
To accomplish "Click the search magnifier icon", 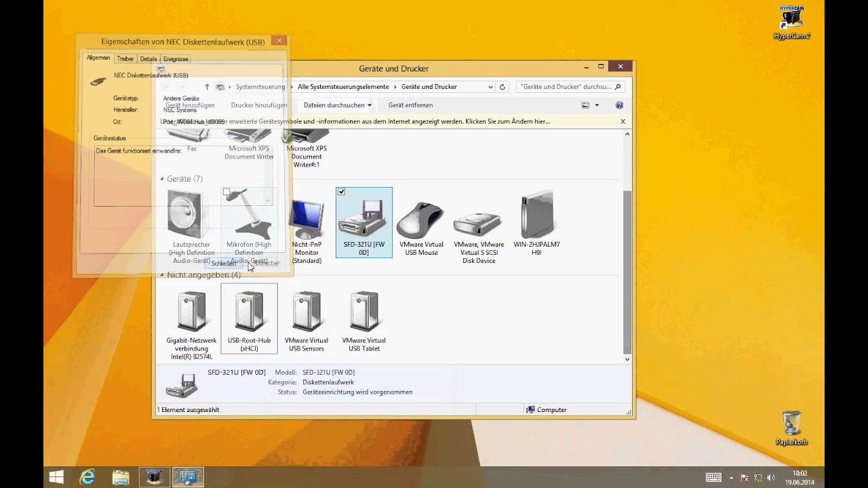I will [x=617, y=87].
